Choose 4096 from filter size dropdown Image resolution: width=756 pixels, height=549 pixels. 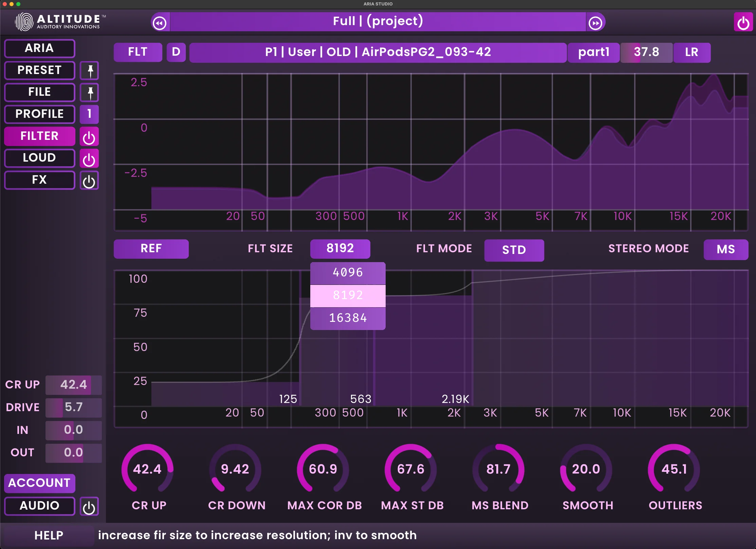point(348,273)
